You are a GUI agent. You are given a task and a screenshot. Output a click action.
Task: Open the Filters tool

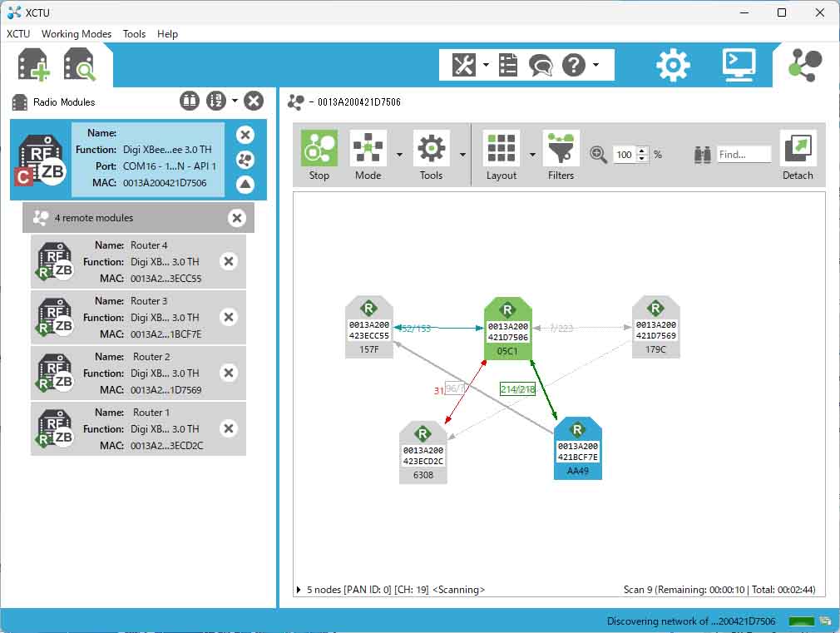[561, 155]
